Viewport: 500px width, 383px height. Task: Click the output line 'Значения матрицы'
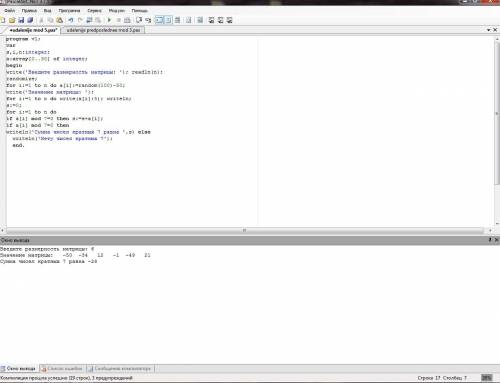[x=75, y=255]
